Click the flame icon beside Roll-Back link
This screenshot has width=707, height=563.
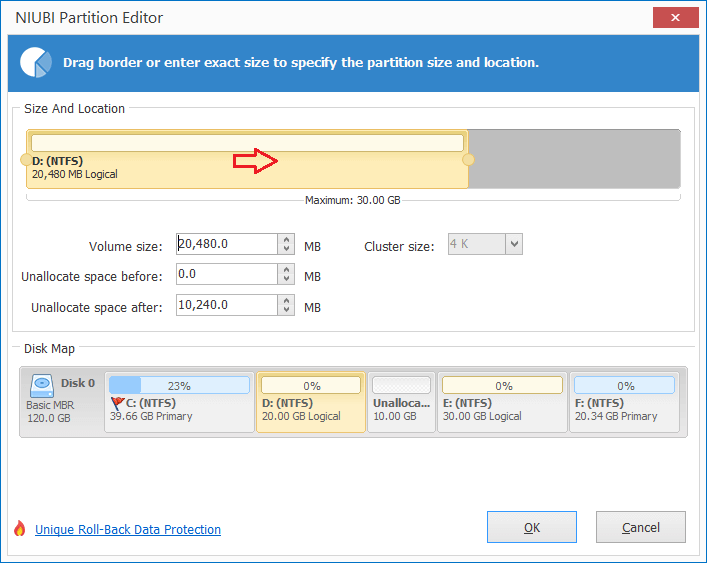click(x=19, y=528)
